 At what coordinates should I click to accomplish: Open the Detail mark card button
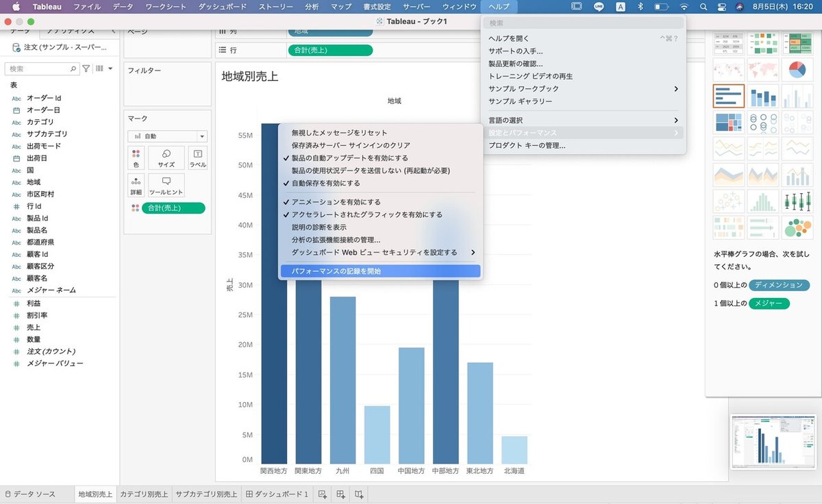click(136, 186)
